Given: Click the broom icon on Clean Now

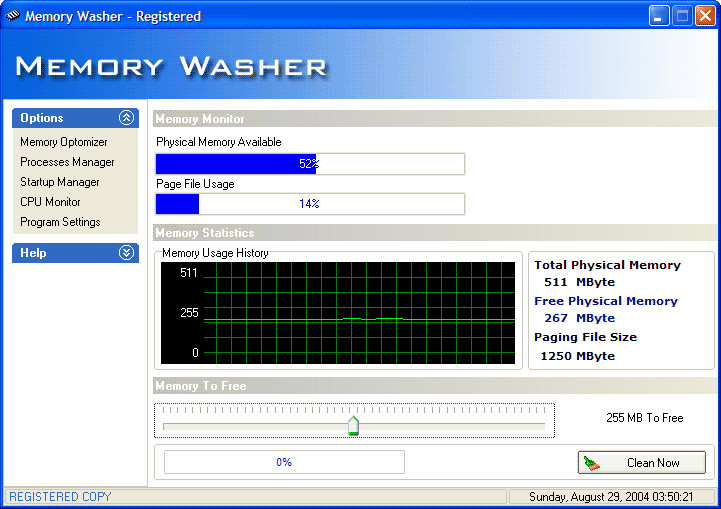Looking at the screenshot, I should pyautogui.click(x=591, y=463).
